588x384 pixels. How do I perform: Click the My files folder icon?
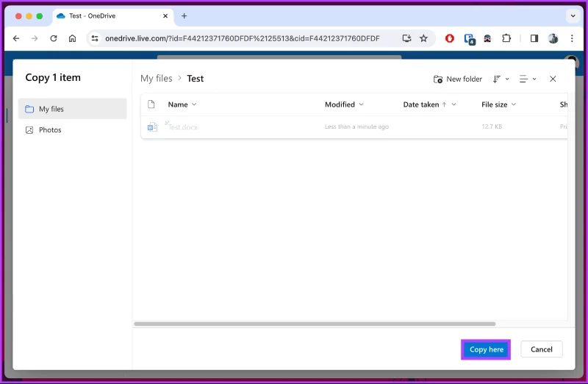[29, 109]
